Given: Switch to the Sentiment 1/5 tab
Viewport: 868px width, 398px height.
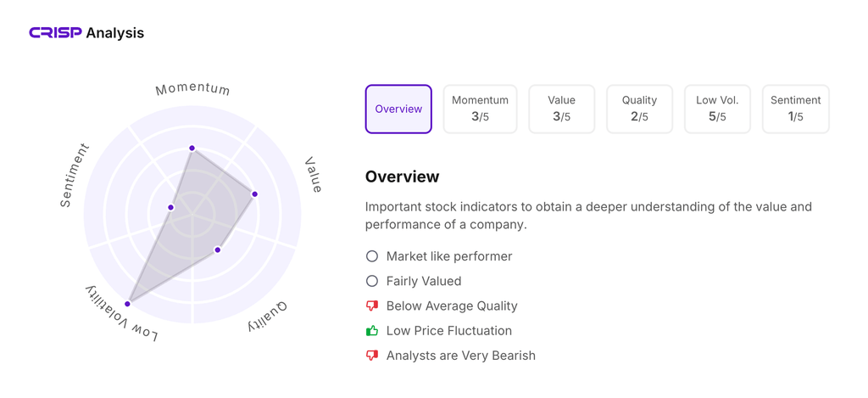Looking at the screenshot, I should [x=795, y=109].
